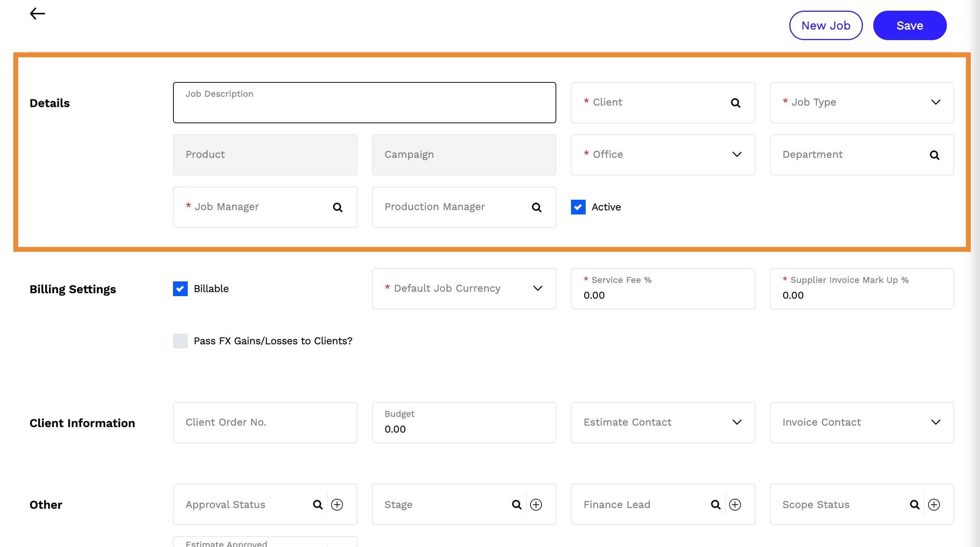Click the Client search magnifier icon
This screenshot has width=980, height=547.
coord(736,103)
